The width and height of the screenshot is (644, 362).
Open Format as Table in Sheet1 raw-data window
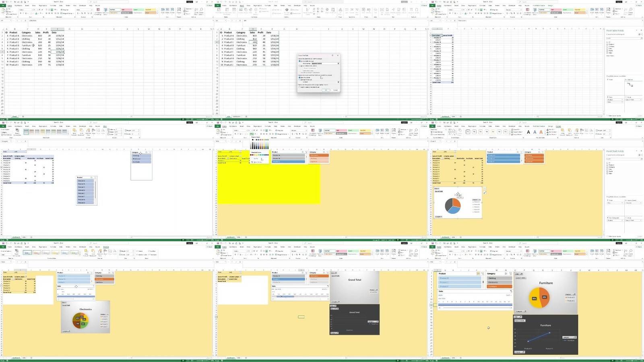105,11
